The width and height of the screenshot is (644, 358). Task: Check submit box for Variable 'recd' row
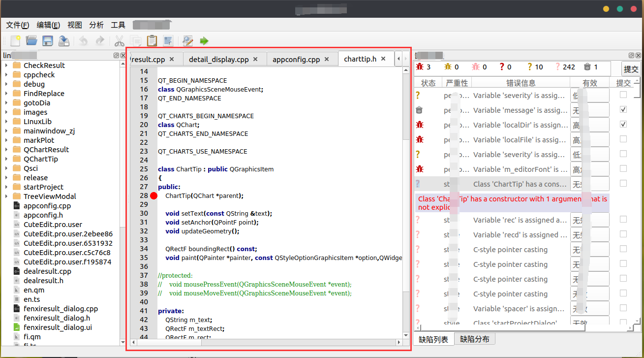point(623,234)
